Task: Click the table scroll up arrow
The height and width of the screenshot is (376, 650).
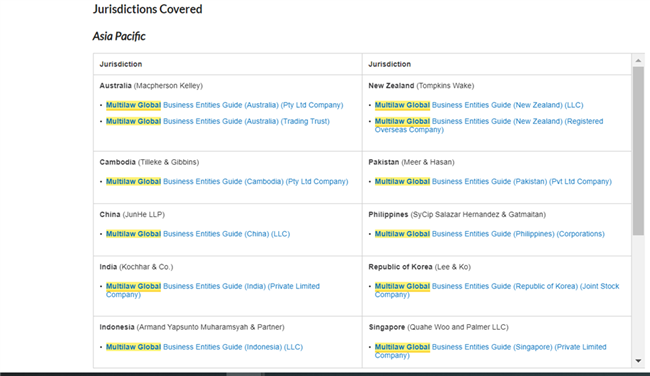Action: pyautogui.click(x=638, y=61)
